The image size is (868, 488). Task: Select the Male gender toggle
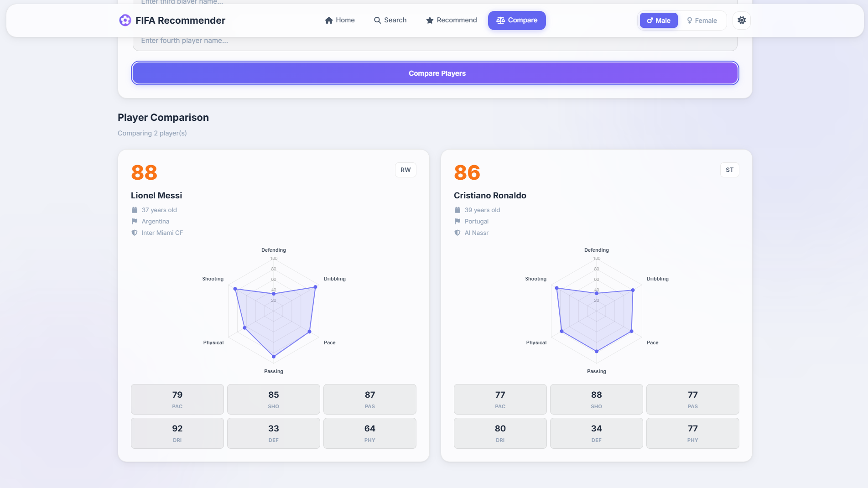(x=659, y=21)
